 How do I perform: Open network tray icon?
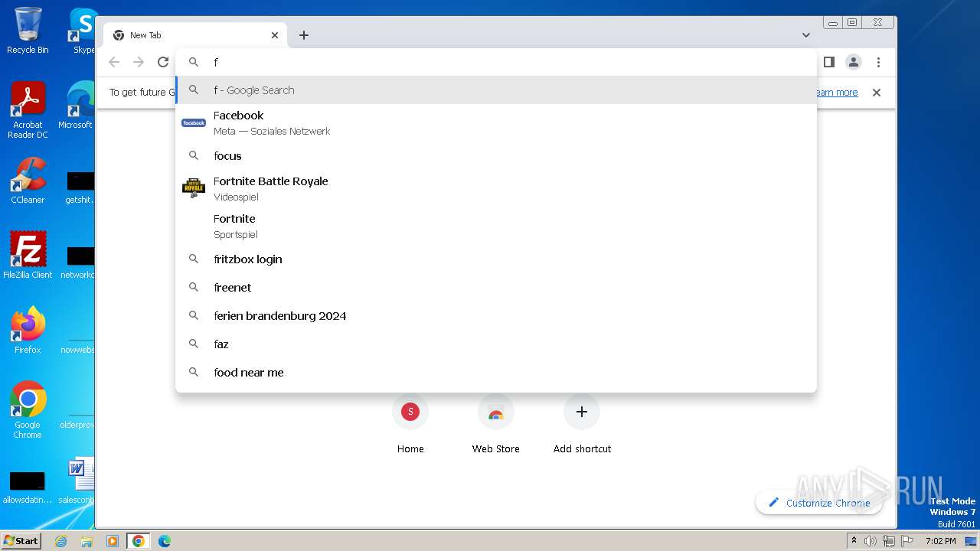coord(889,541)
